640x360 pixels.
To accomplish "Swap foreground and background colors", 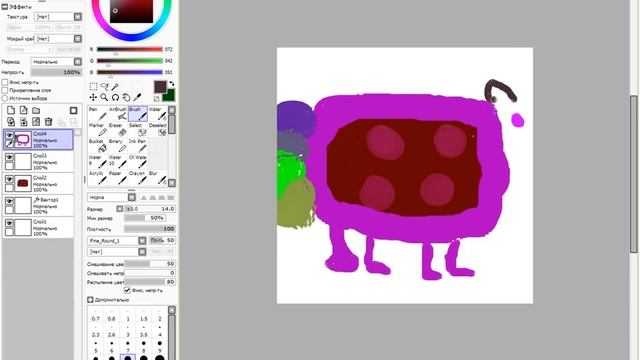I will click(171, 84).
